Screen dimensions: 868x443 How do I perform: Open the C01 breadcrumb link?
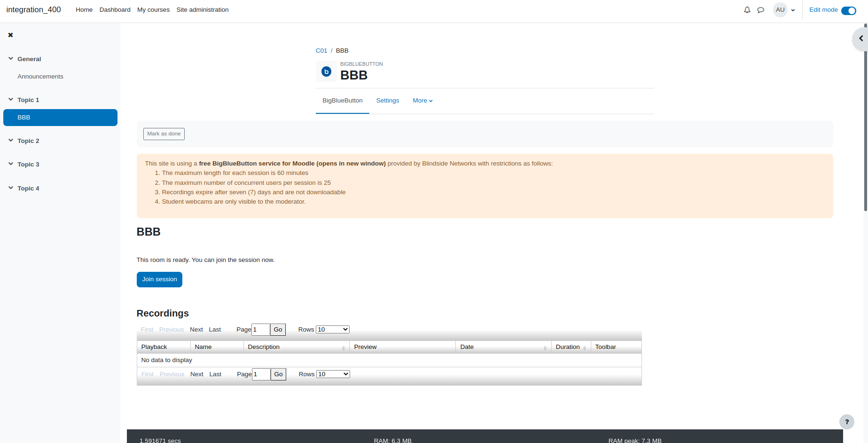point(321,51)
